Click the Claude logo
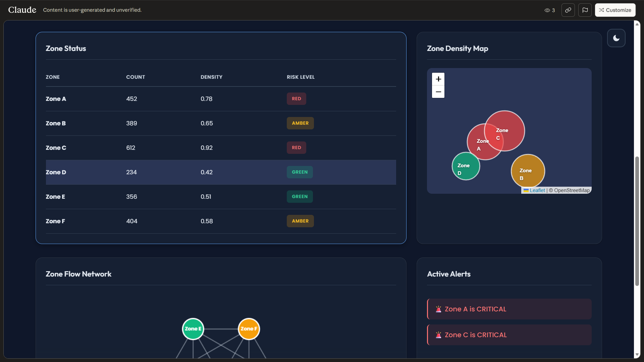Screen dimensions: 644x362 (22, 10)
